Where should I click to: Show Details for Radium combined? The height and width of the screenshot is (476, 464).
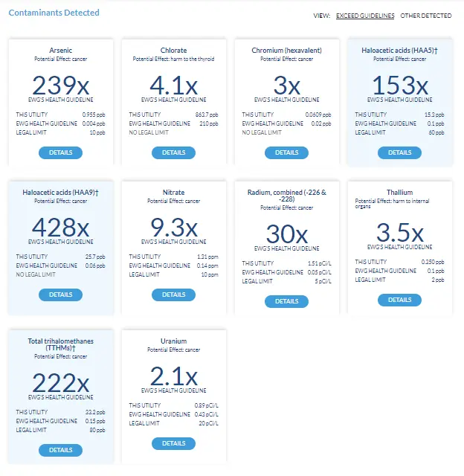click(286, 301)
